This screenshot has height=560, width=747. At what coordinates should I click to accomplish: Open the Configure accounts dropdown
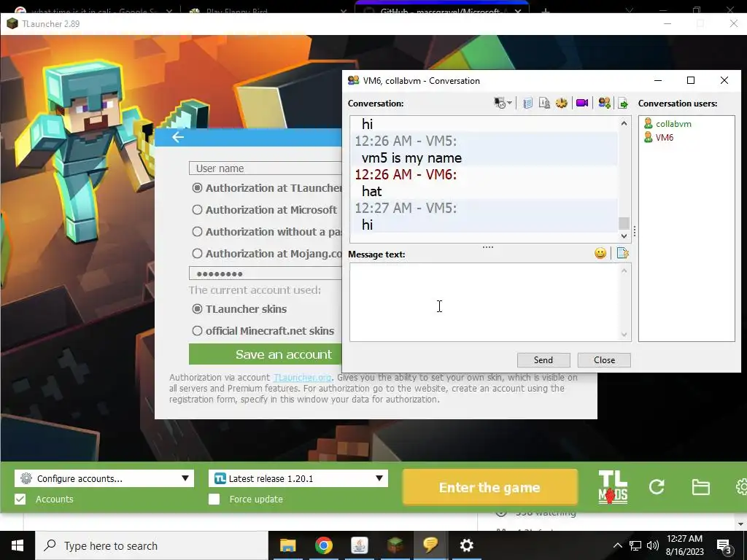(x=104, y=478)
